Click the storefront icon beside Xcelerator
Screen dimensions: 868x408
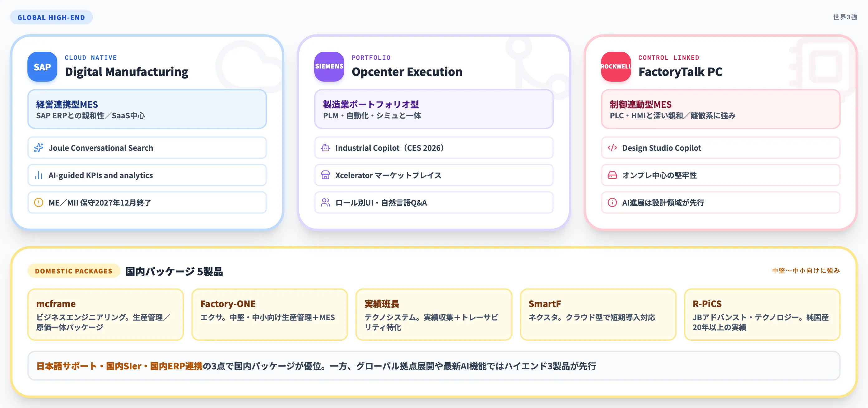(x=325, y=175)
